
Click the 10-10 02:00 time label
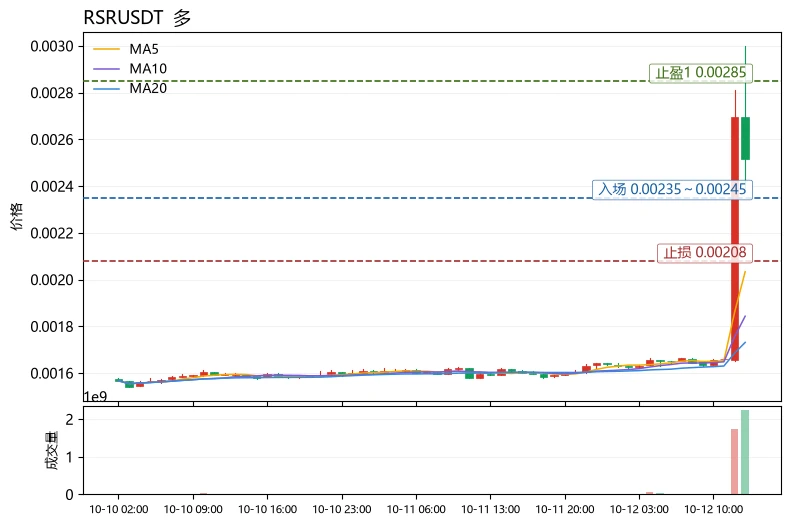click(119, 509)
